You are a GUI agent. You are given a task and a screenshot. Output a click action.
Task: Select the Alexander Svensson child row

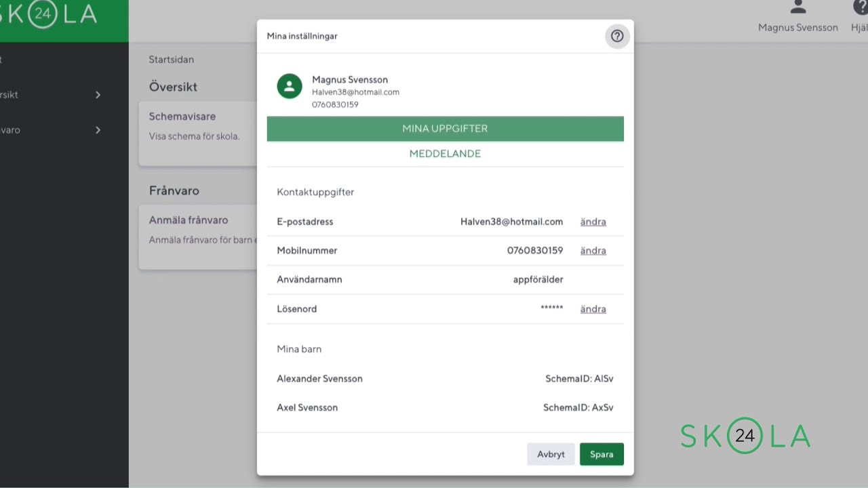445,379
